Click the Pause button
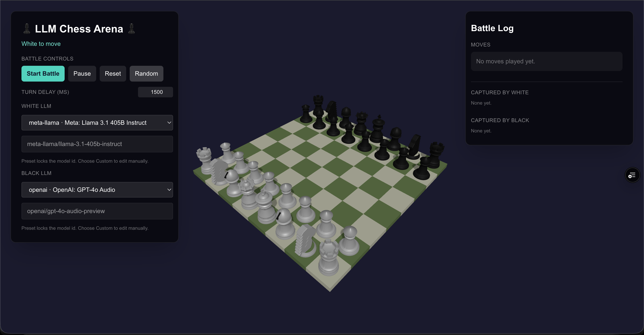The image size is (644, 335). click(82, 73)
